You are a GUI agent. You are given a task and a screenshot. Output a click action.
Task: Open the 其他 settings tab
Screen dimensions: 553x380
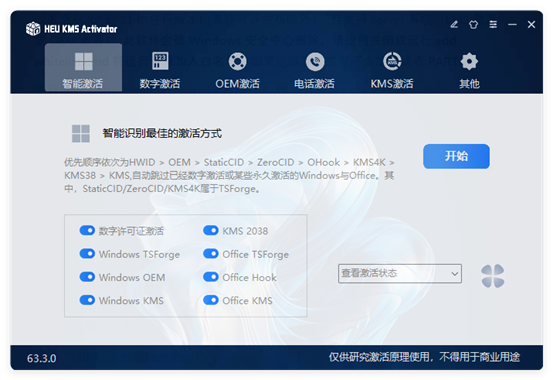coord(469,70)
